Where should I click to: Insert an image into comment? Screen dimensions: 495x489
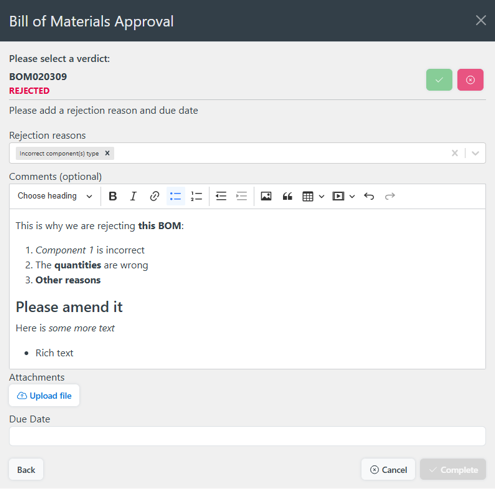click(x=266, y=196)
